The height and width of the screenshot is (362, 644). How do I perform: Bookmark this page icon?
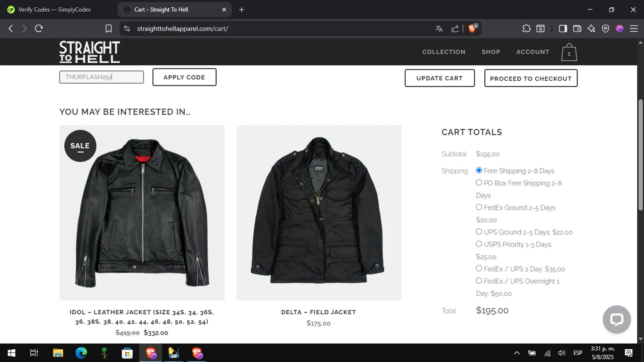(109, 29)
